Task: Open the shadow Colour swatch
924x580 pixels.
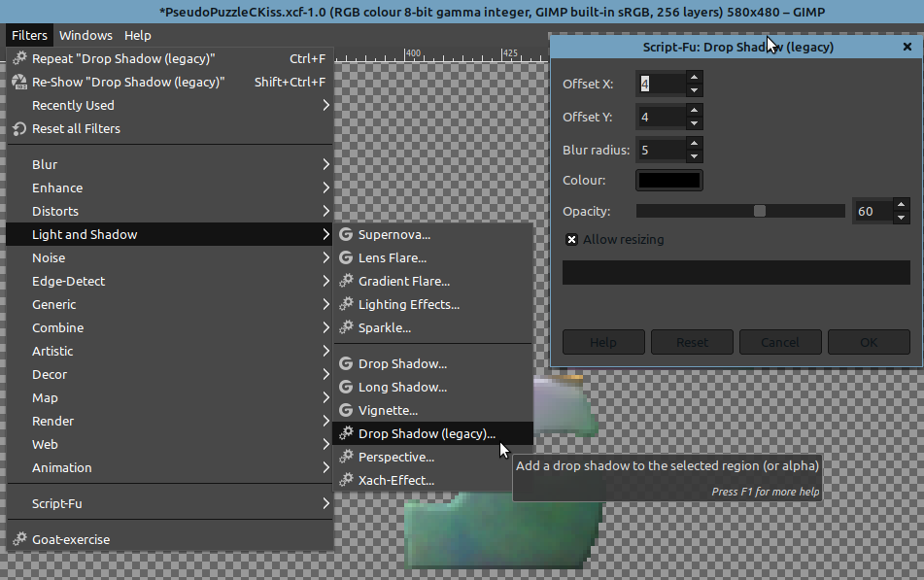Action: tap(668, 180)
